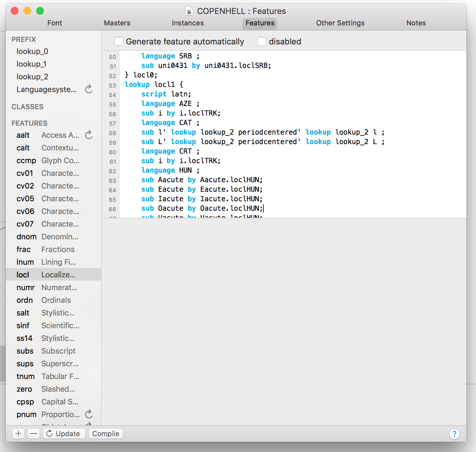Open the Other Settings tab
Image resolution: width=476 pixels, height=452 pixels.
click(x=340, y=23)
